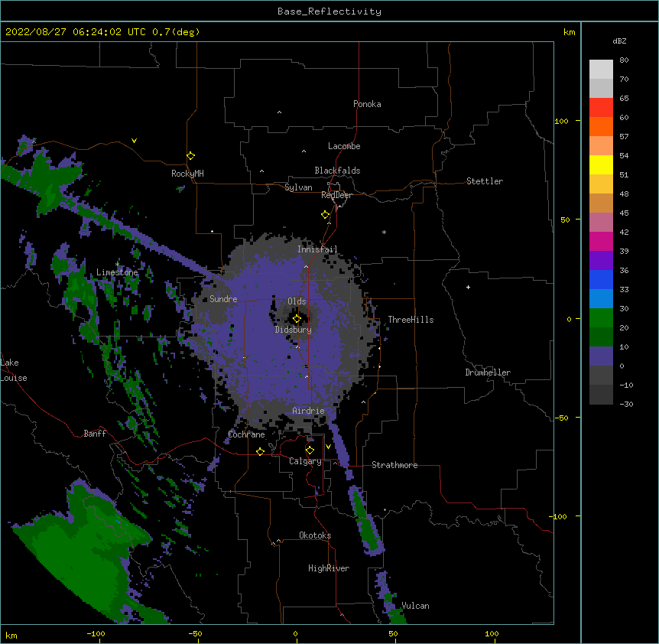Viewport: 659px width, 644px height.
Task: Click the Stettler label
Action: click(x=485, y=181)
